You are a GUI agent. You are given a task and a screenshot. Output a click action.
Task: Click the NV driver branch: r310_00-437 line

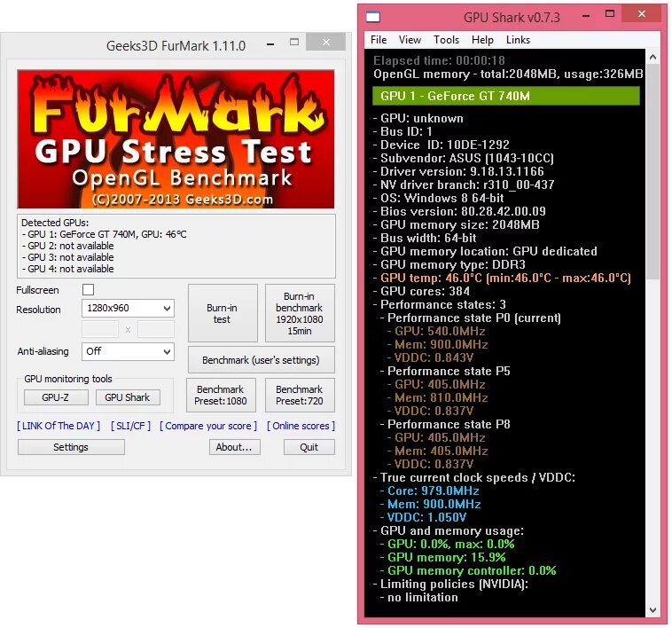(464, 184)
